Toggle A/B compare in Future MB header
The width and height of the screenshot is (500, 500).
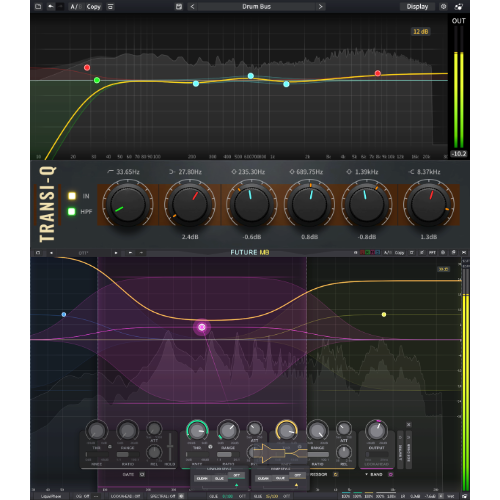[x=387, y=253]
